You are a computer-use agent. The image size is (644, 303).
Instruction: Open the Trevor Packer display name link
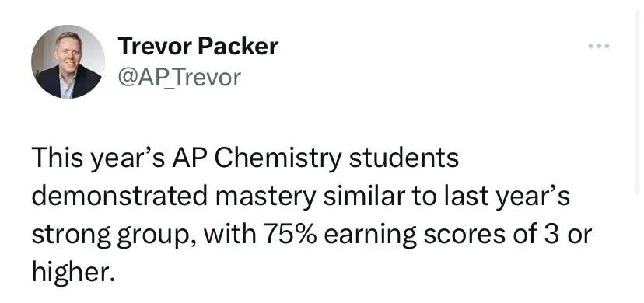(x=198, y=46)
